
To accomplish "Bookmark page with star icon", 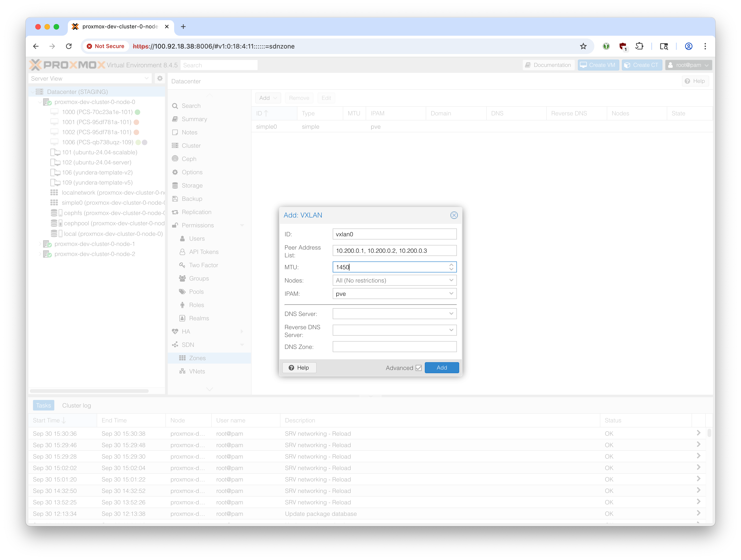I will click(x=583, y=46).
